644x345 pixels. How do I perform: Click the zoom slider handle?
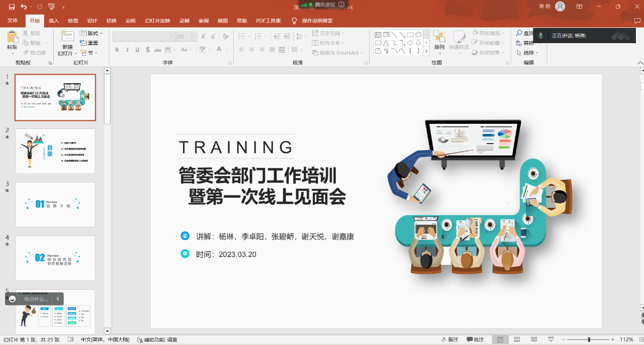point(589,339)
